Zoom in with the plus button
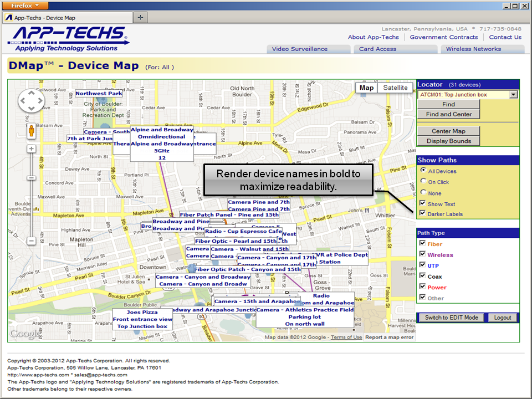The width and height of the screenshot is (532, 399). click(x=32, y=149)
